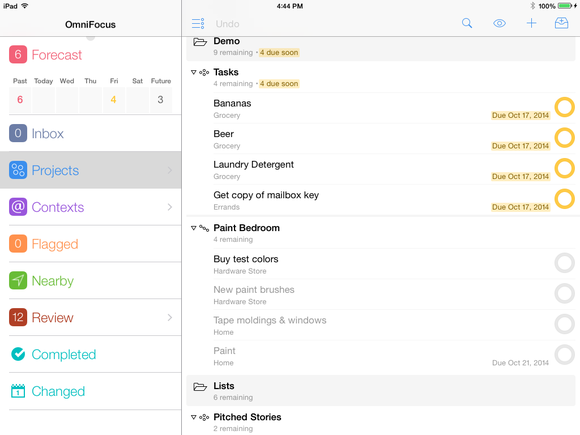Image resolution: width=580 pixels, height=435 pixels.
Task: Tap the Undo button
Action: (227, 24)
